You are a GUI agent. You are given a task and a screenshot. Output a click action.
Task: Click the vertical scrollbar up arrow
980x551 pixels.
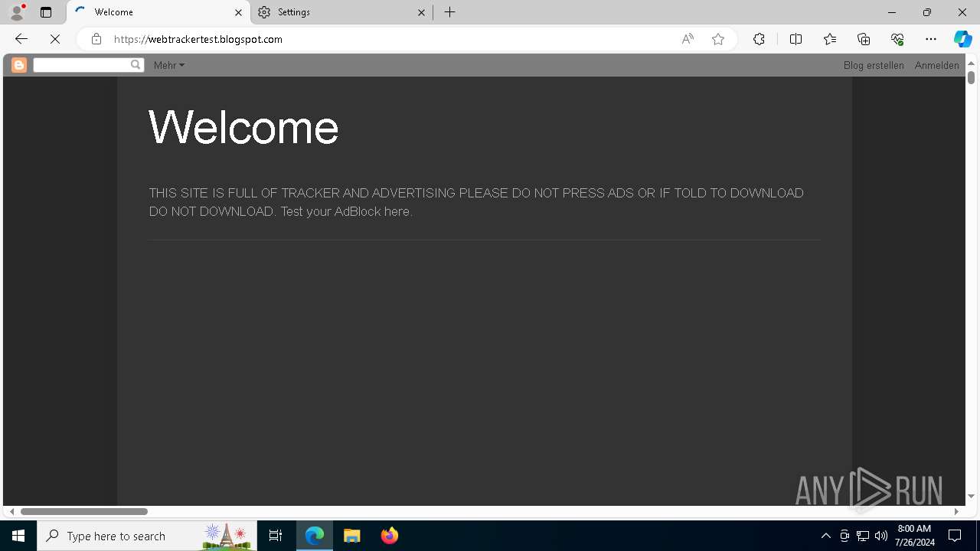tap(971, 63)
